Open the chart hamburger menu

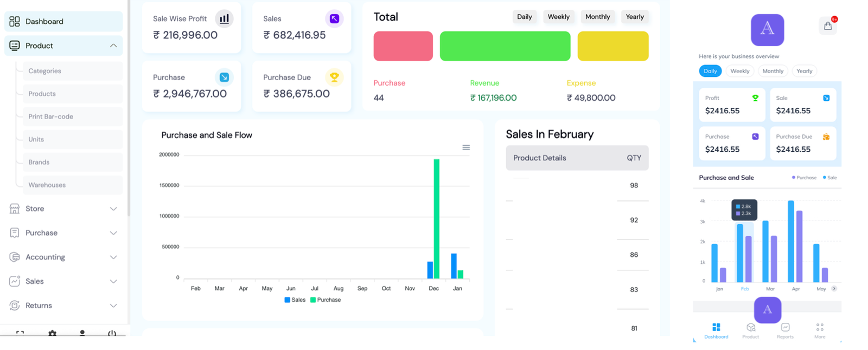(466, 147)
